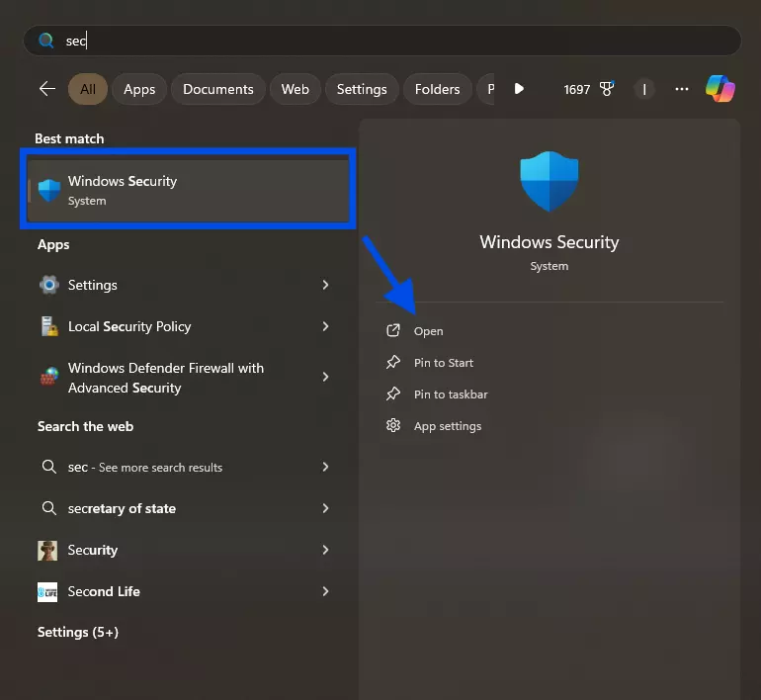Open the user account avatar circle
This screenshot has width=761, height=700.
click(644, 89)
